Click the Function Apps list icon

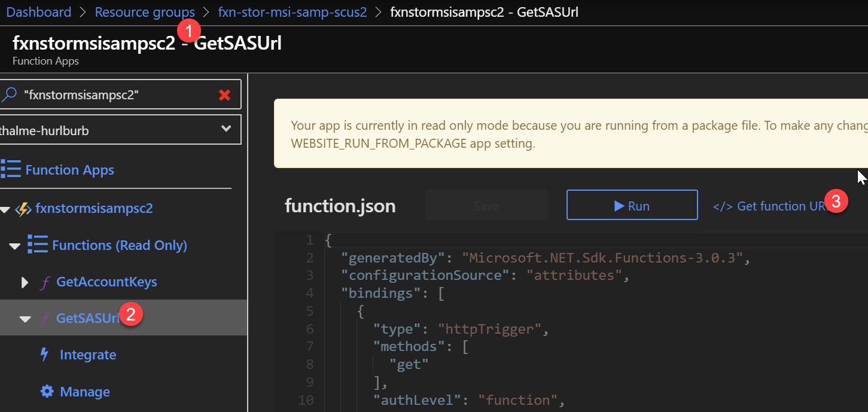coord(11,169)
